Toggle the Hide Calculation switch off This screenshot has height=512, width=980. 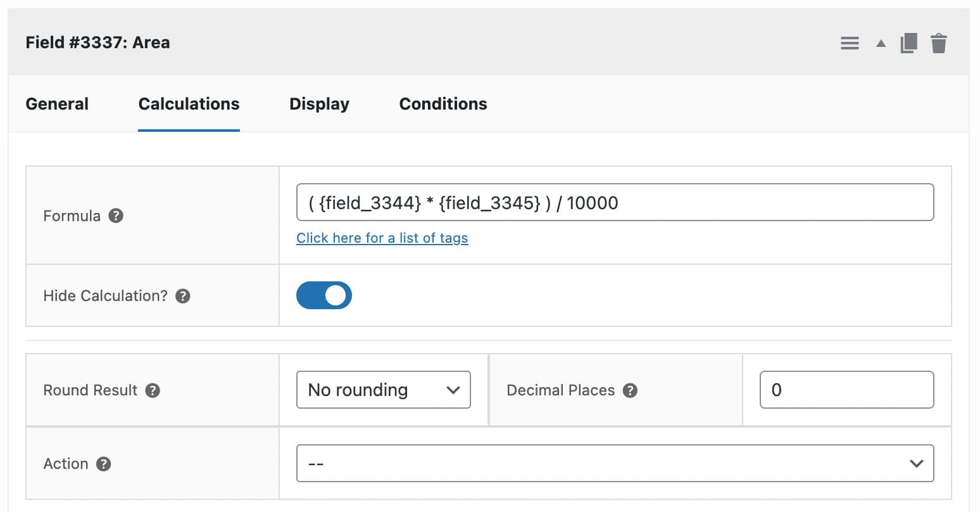324,295
